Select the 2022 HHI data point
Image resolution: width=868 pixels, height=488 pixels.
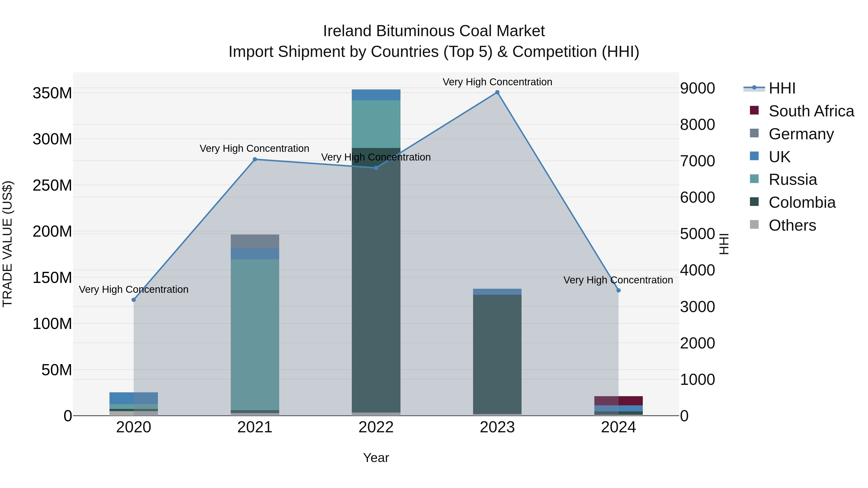pos(376,168)
